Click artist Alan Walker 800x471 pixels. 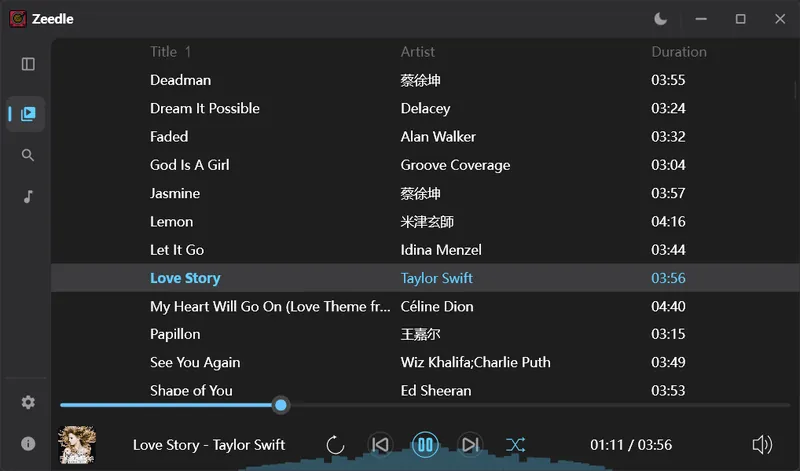[x=438, y=137]
